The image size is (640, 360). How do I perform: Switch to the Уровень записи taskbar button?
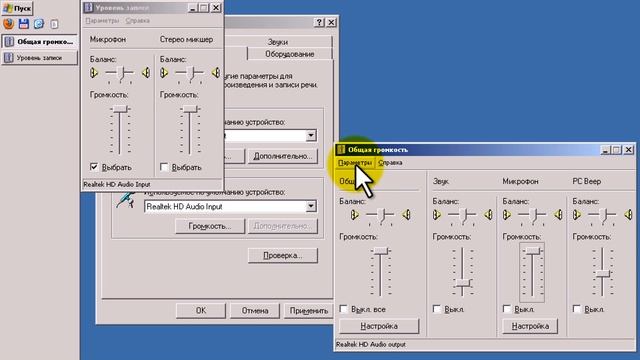[39, 58]
